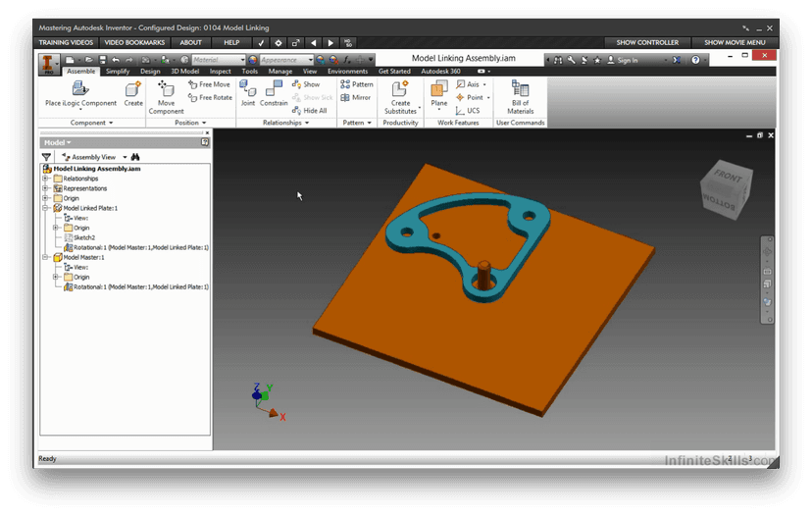The image size is (812, 515).
Task: Play the next video arrow
Action: point(330,43)
